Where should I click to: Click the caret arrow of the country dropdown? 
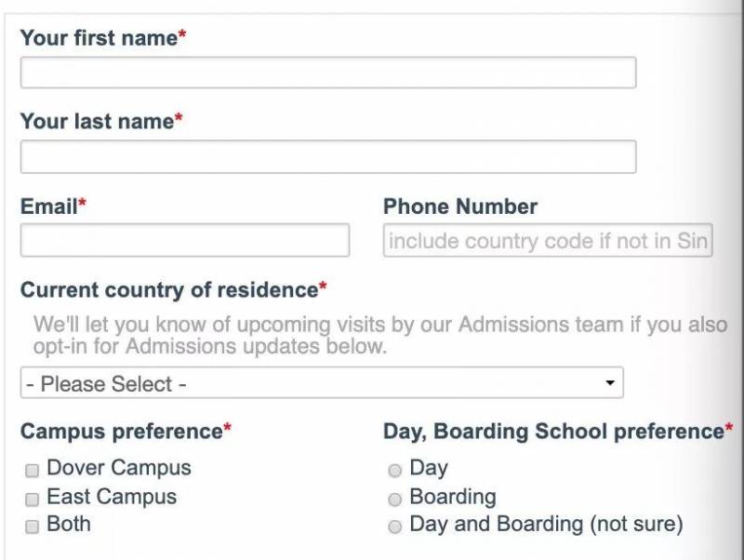click(610, 383)
